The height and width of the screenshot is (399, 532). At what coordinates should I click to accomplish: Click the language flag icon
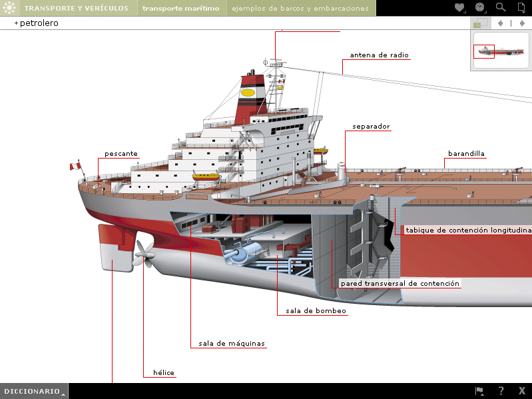pyautogui.click(x=479, y=391)
